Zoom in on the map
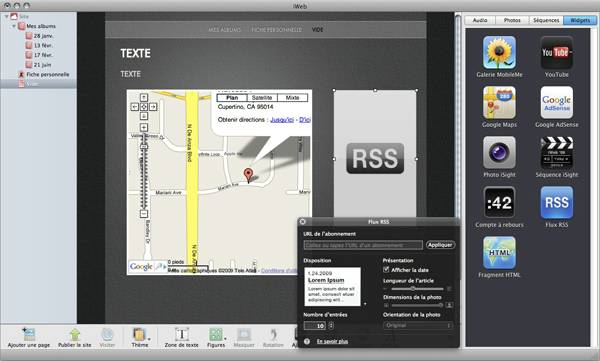 (x=144, y=127)
